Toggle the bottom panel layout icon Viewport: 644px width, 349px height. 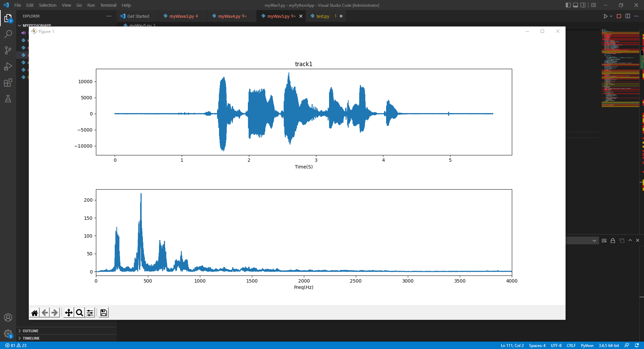576,5
